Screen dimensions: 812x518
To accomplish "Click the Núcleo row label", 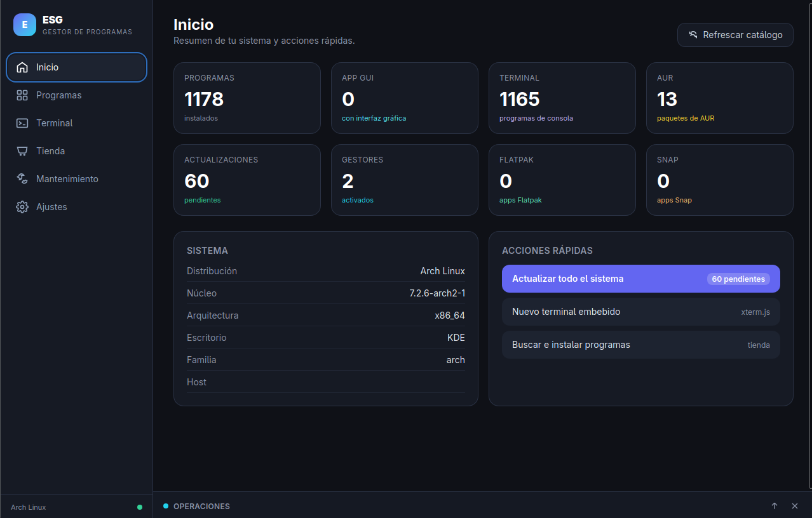I will (201, 293).
